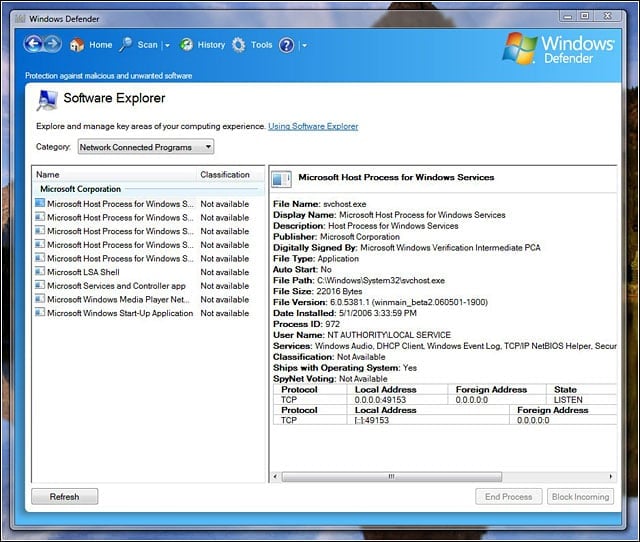
Task: Click the Forward navigation arrow
Action: [52, 44]
